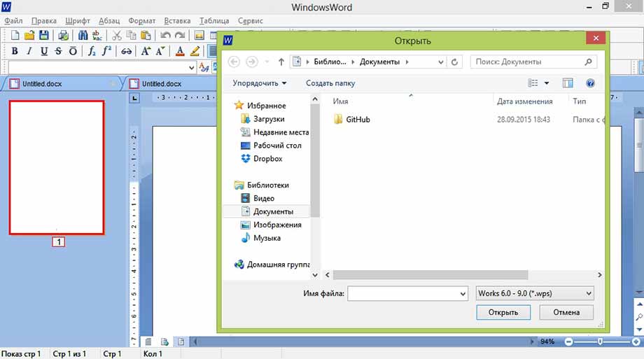Go back in the Open dialog
The height and width of the screenshot is (359, 644).
point(234,62)
